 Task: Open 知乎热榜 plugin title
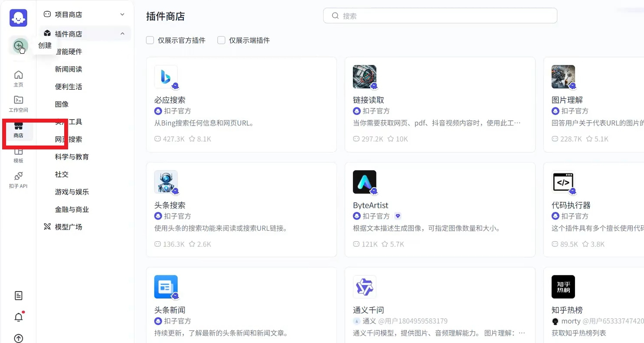[x=567, y=310]
